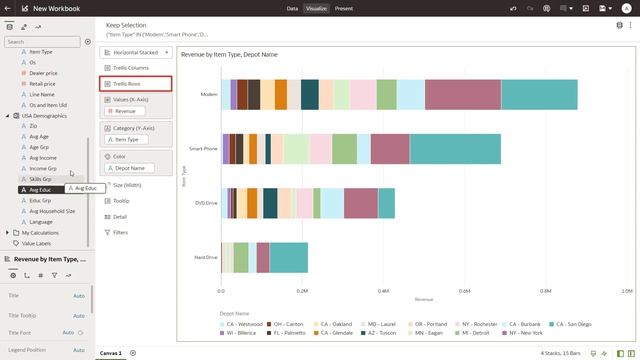This screenshot has height=360, width=640.
Task: Click the add data plus icon
Action: (x=88, y=42)
